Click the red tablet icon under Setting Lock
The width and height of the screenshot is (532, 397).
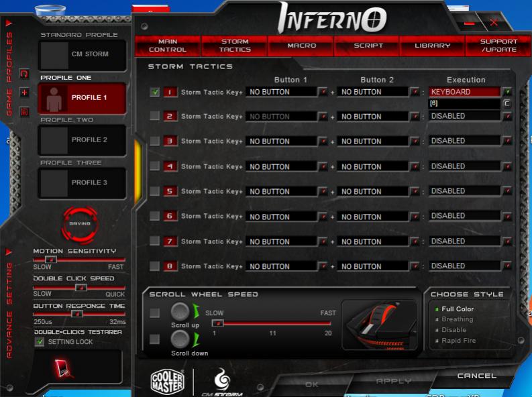point(63,368)
